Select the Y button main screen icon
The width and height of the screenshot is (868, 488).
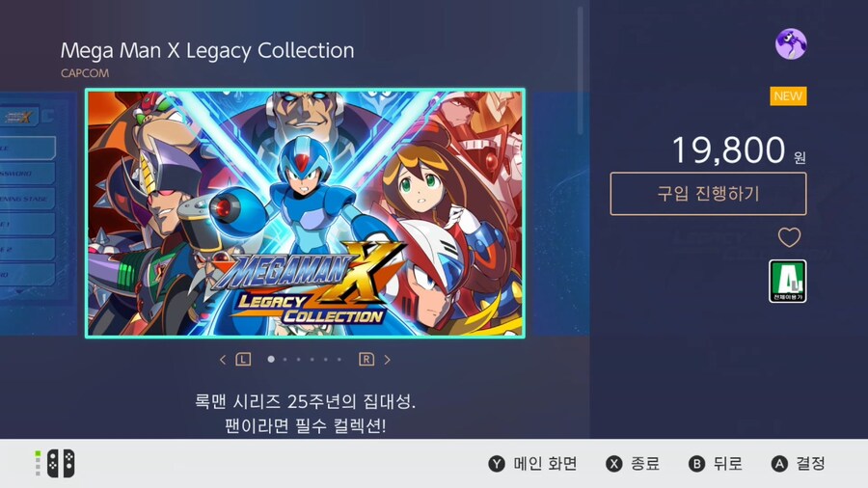(497, 464)
